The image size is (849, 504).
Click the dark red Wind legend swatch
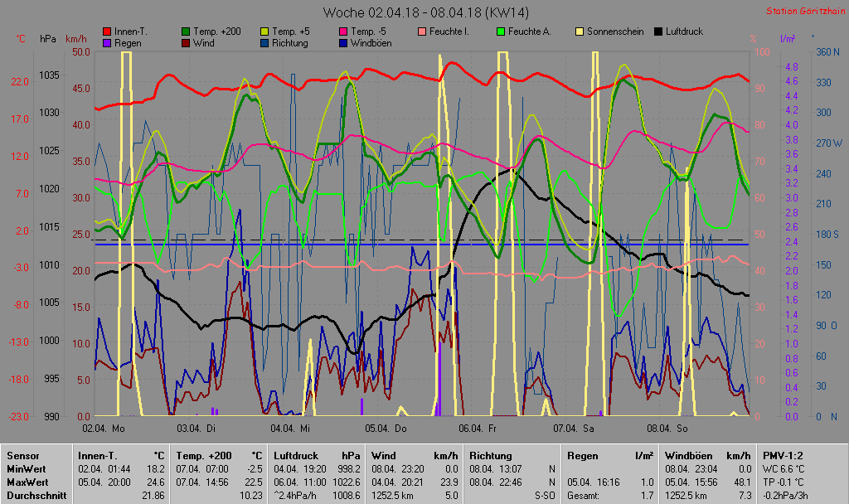(x=185, y=42)
